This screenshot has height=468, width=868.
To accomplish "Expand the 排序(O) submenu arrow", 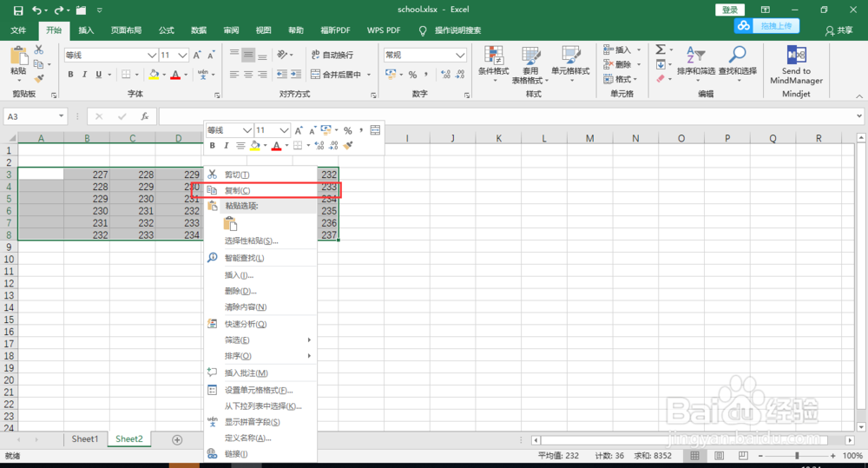I will pos(309,356).
